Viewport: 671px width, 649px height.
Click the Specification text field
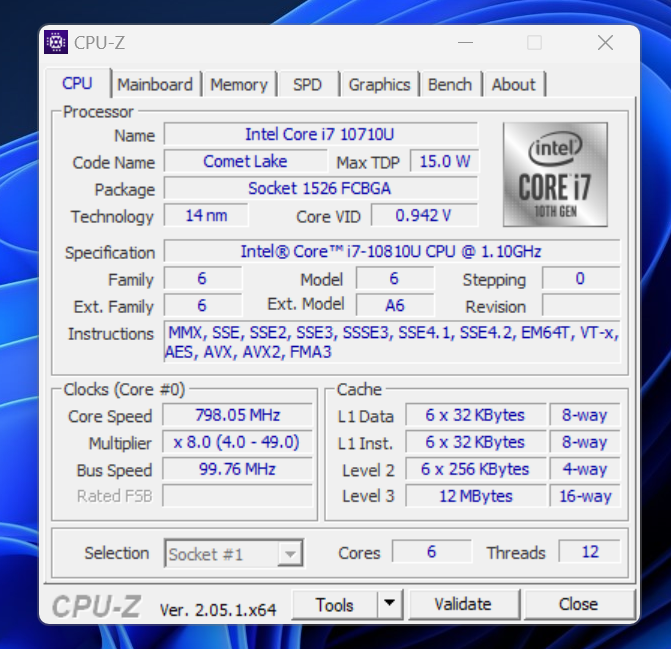click(x=391, y=251)
